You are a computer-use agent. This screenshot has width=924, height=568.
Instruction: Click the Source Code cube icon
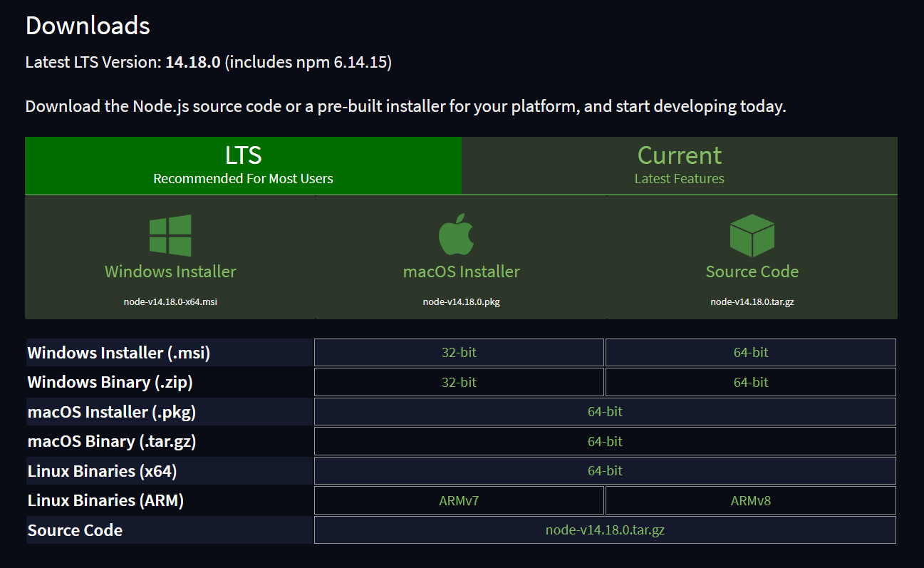752,235
